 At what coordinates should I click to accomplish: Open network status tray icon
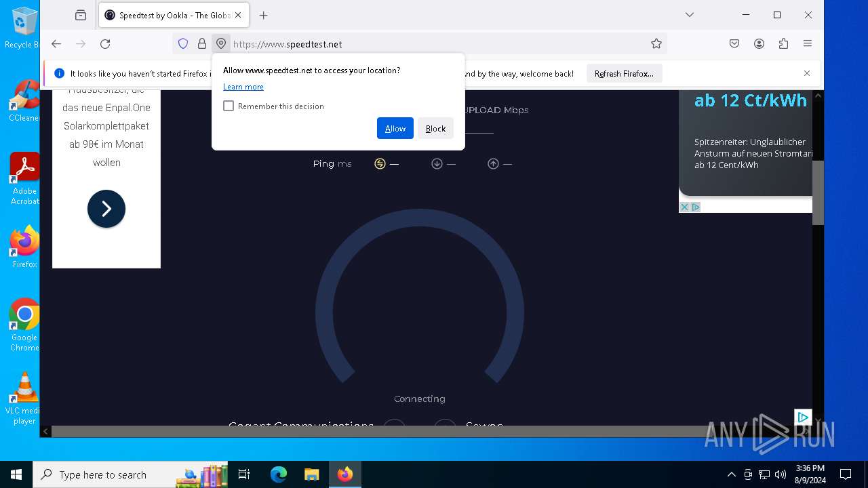(x=764, y=474)
